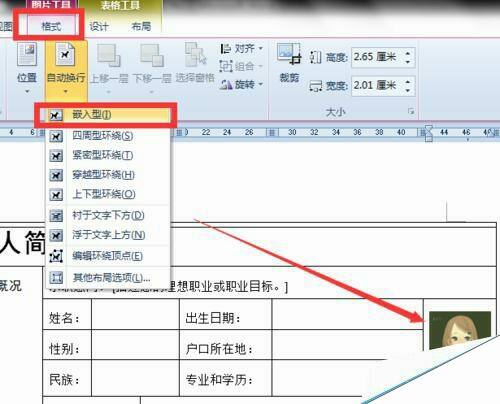Select 浮于文字上方 option

(x=108, y=235)
